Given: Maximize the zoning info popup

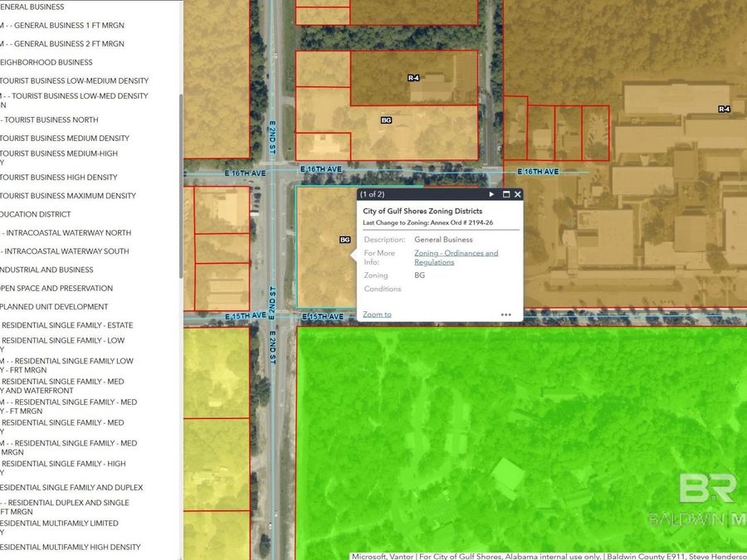Looking at the screenshot, I should (505, 194).
